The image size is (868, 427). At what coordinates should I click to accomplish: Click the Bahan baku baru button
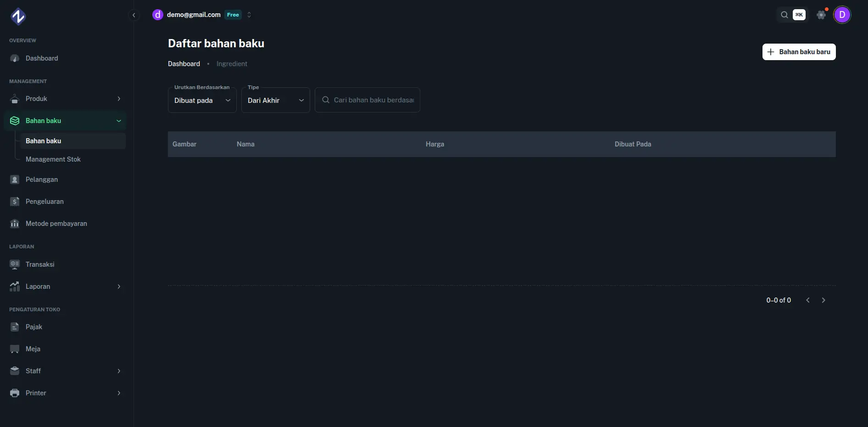pyautogui.click(x=799, y=51)
